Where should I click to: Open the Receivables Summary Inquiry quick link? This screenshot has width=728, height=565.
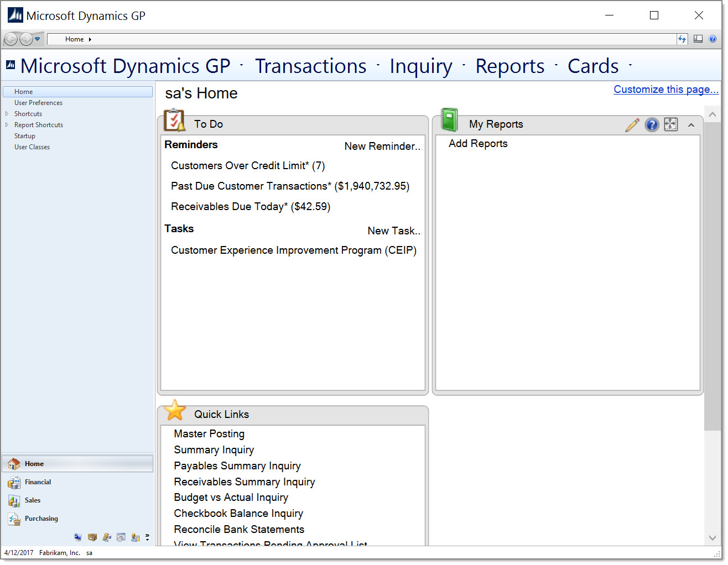tap(245, 482)
